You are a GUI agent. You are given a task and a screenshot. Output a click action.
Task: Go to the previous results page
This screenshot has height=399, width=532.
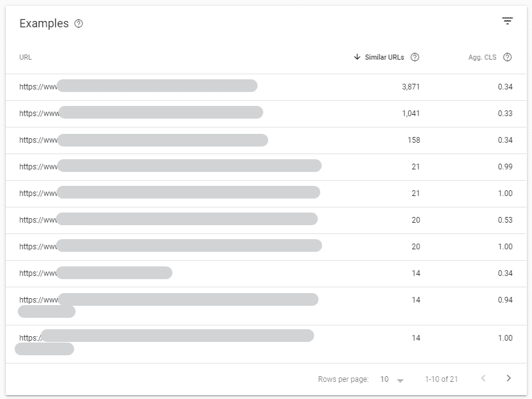(483, 379)
